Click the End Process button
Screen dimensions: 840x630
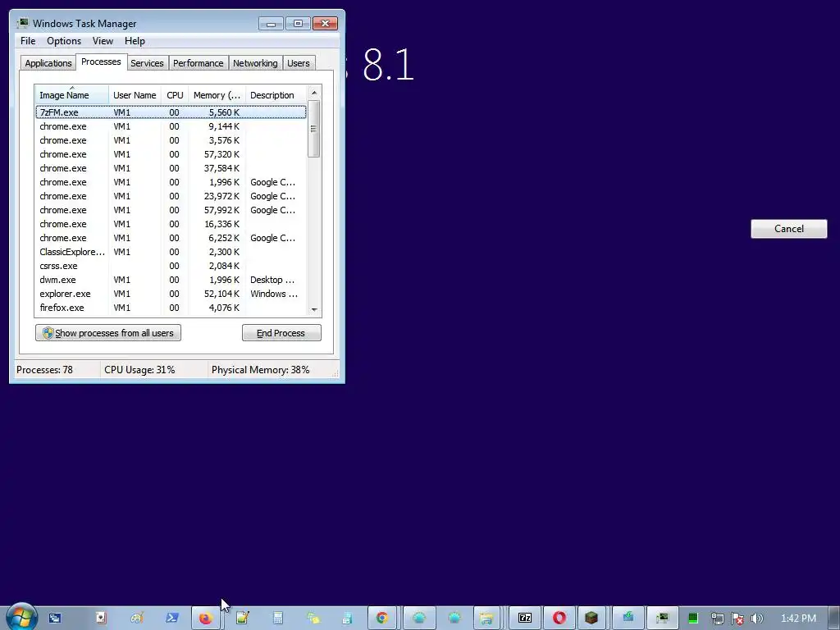click(x=281, y=333)
